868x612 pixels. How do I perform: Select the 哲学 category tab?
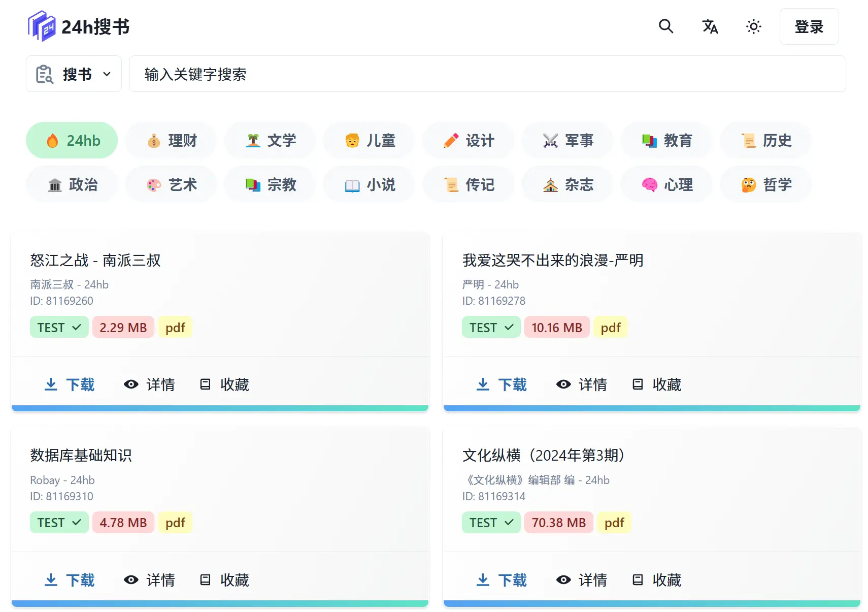(x=765, y=184)
